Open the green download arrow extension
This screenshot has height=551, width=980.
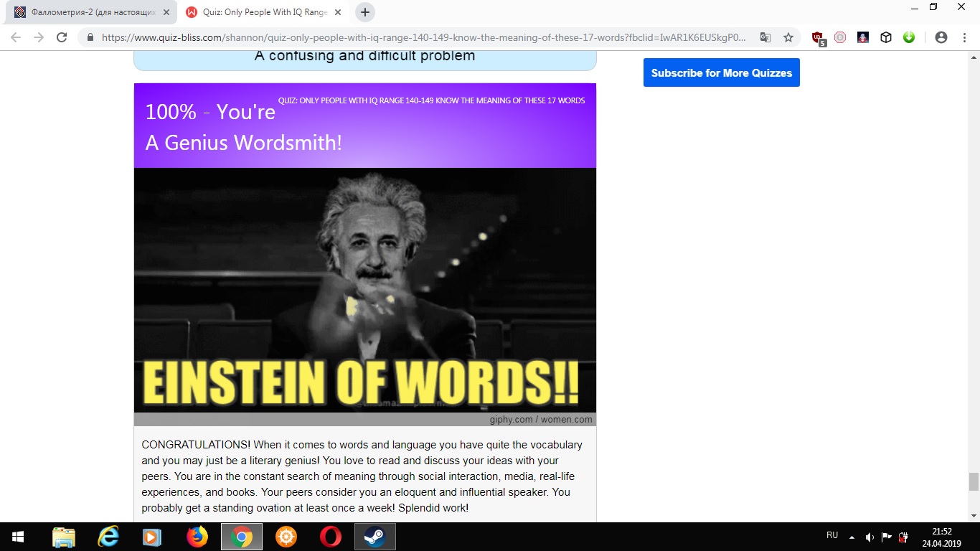point(909,37)
